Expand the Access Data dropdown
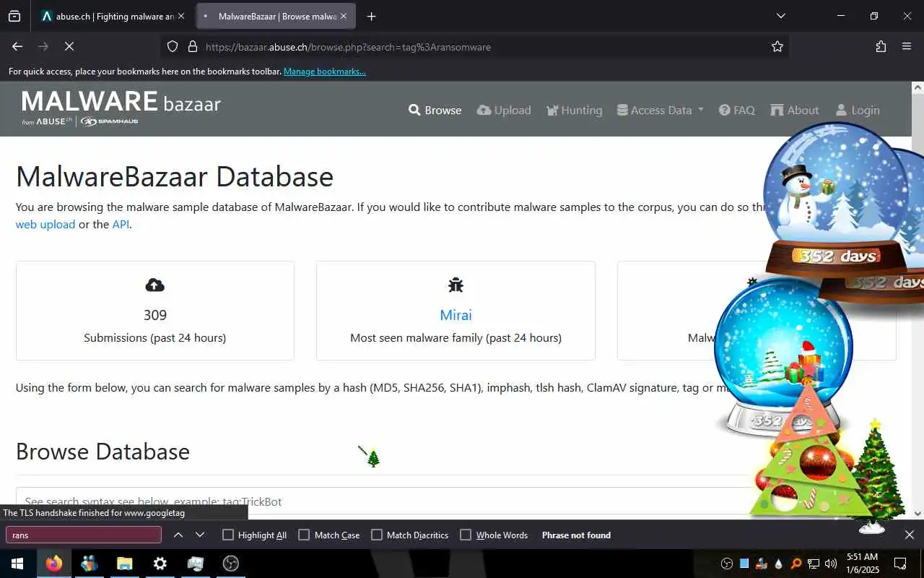This screenshot has width=924, height=578. click(x=660, y=110)
